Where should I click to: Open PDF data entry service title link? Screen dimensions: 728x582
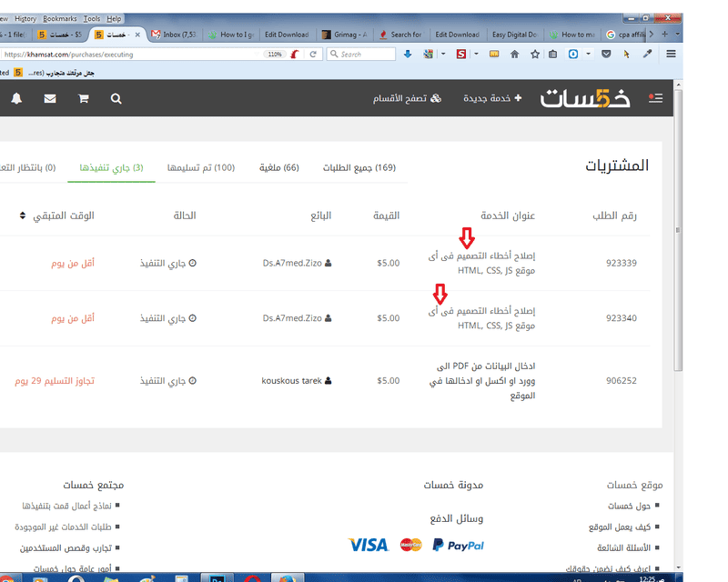482,381
